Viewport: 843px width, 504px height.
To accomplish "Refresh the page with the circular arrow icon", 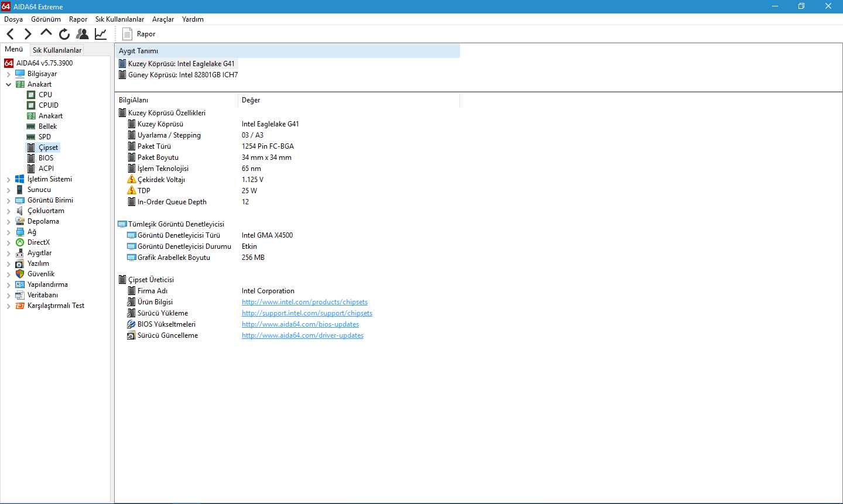I will [x=64, y=34].
